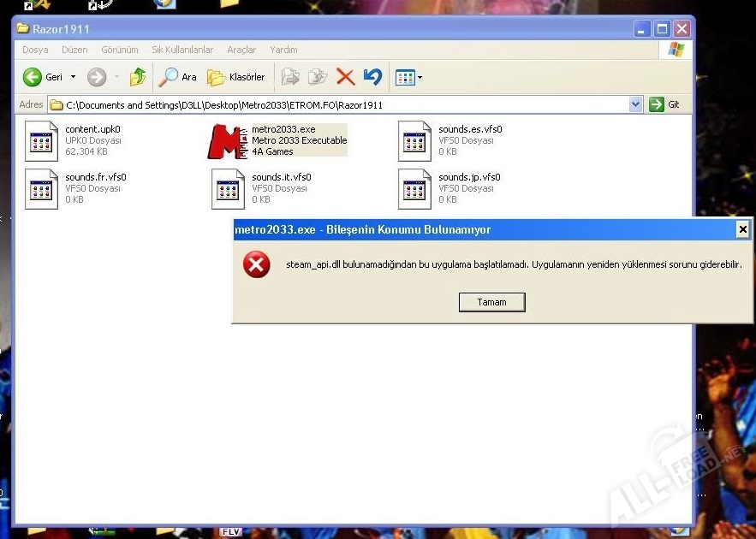
Task: Select the content.upk0 file
Action: pos(41,140)
